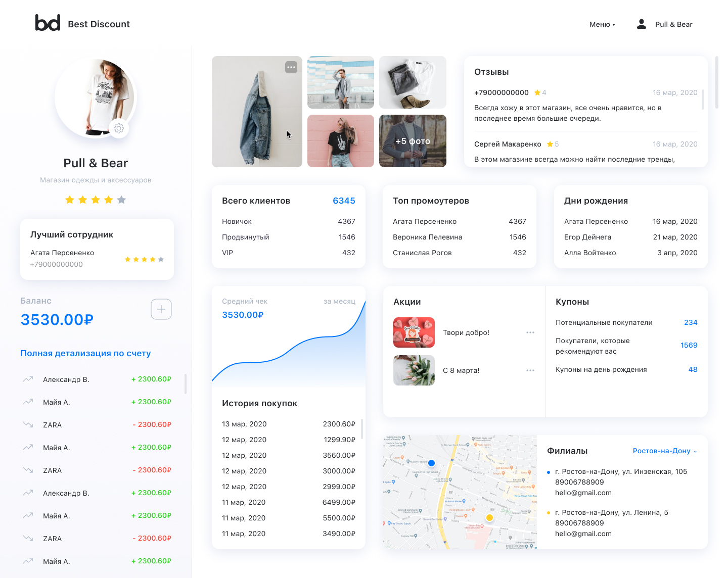Click employee phone +79000000000 in Лучший сотрудник
This screenshot has width=728, height=578.
(57, 264)
